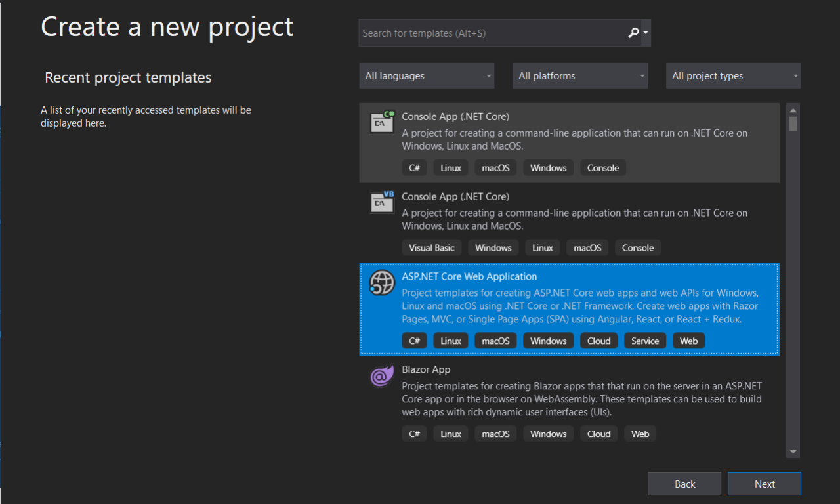The height and width of the screenshot is (504, 840).
Task: Open the search options arrow beside magnifier
Action: tap(646, 33)
